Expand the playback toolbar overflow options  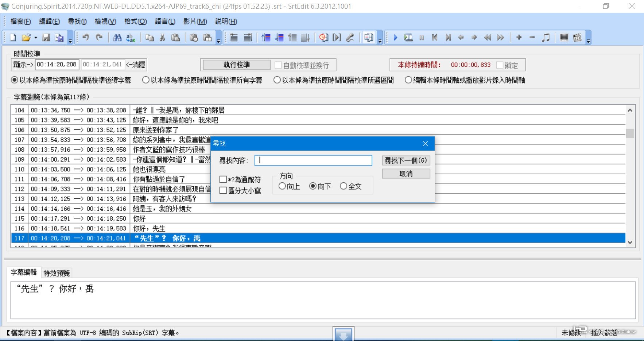click(589, 38)
